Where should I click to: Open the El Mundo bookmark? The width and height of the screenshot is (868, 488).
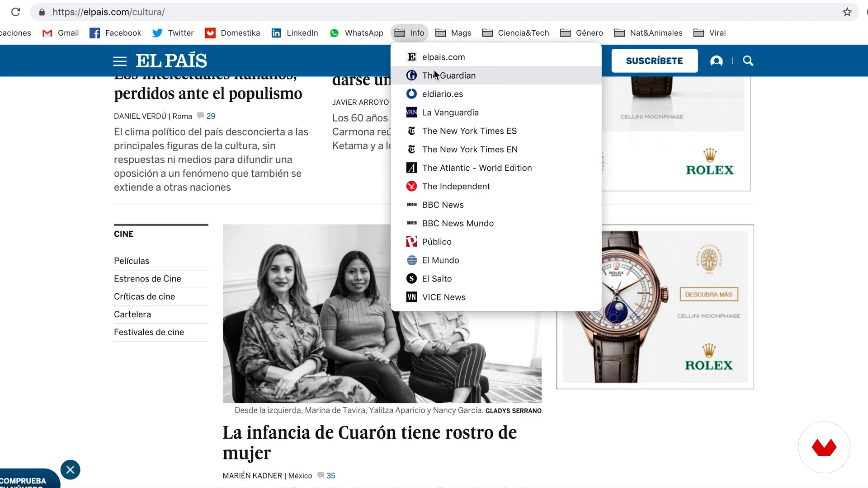point(496,261)
